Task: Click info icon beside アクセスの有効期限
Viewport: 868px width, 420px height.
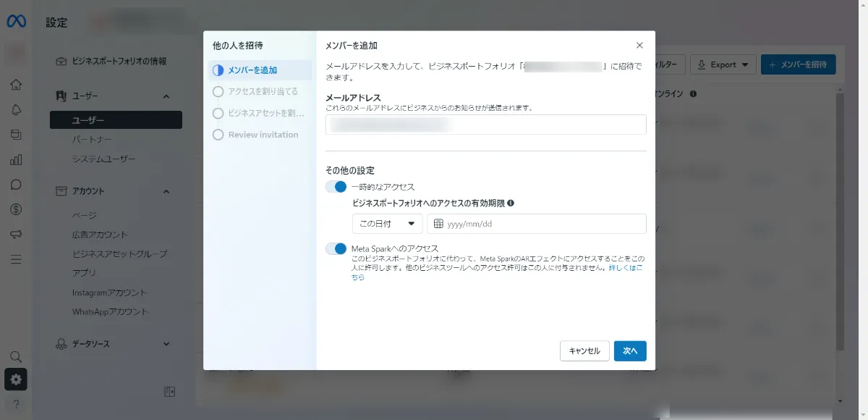Action: click(x=511, y=203)
